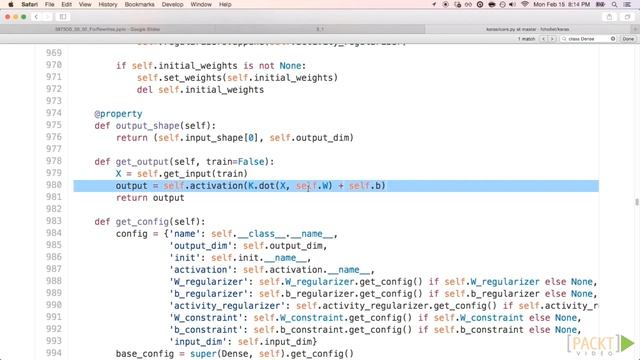Click line number 980

pyautogui.click(x=54, y=185)
